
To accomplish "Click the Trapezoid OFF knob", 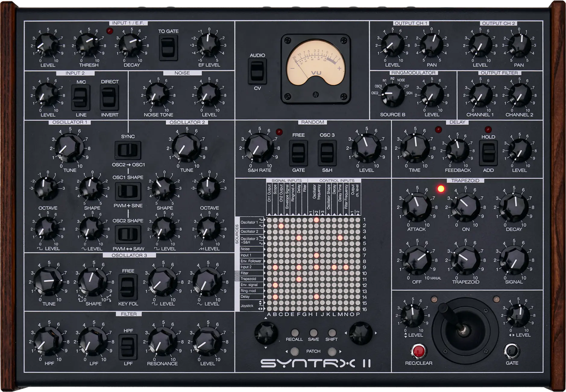I will 417,260.
